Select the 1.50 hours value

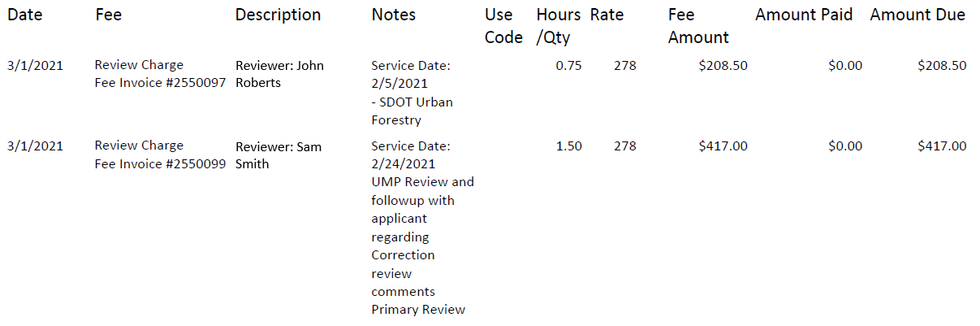[568, 146]
